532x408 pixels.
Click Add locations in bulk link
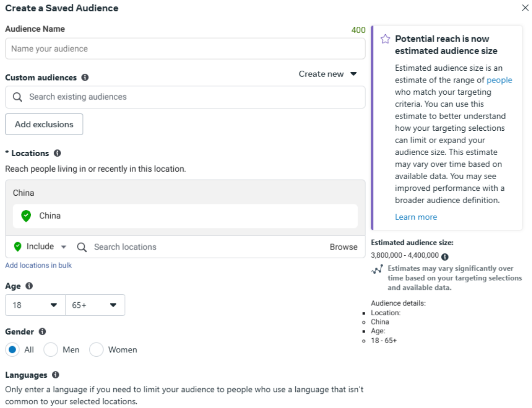39,265
